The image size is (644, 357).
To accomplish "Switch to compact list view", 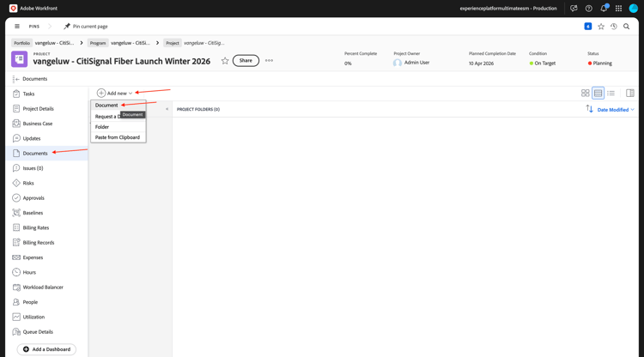I will [x=611, y=94].
